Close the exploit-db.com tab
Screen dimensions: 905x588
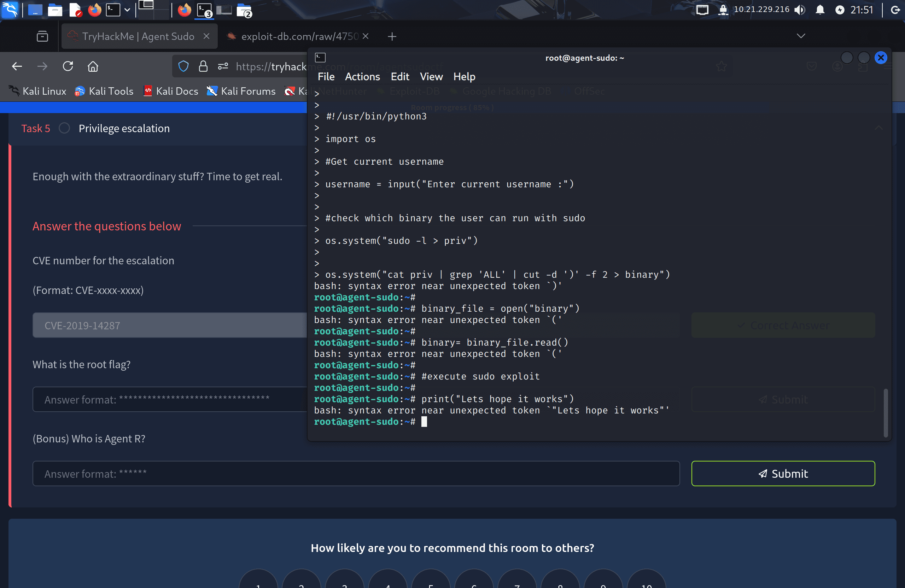coord(366,36)
